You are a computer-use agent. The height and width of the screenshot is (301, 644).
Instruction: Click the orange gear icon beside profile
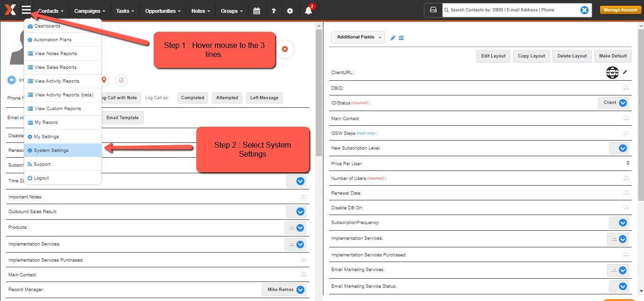[285, 49]
